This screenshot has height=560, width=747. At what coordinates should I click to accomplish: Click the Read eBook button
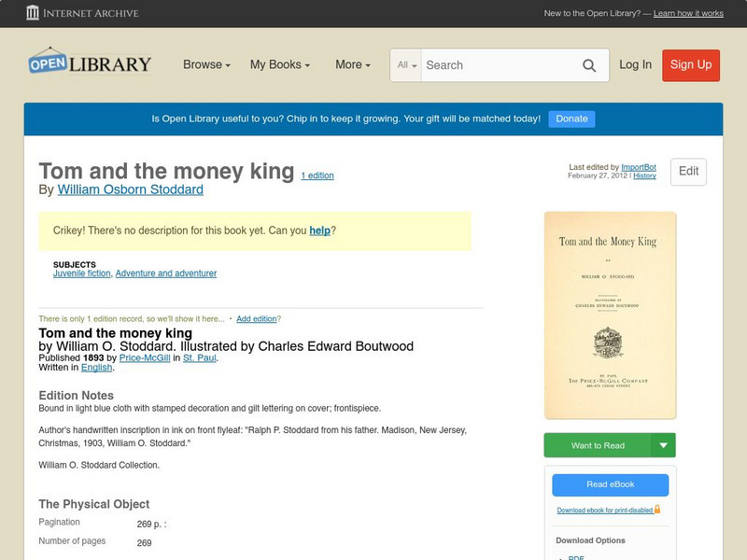[x=610, y=484]
